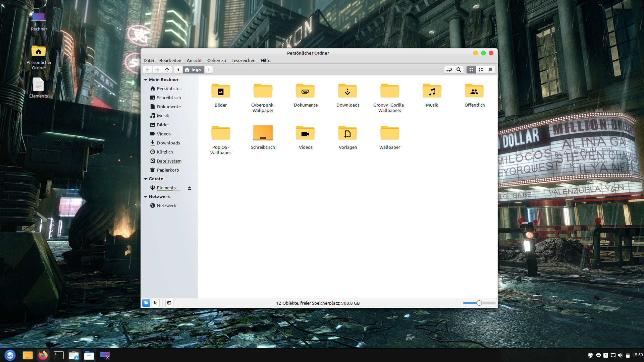Launch Firefox from the taskbar
This screenshot has height=362, width=644.
tap(43, 355)
